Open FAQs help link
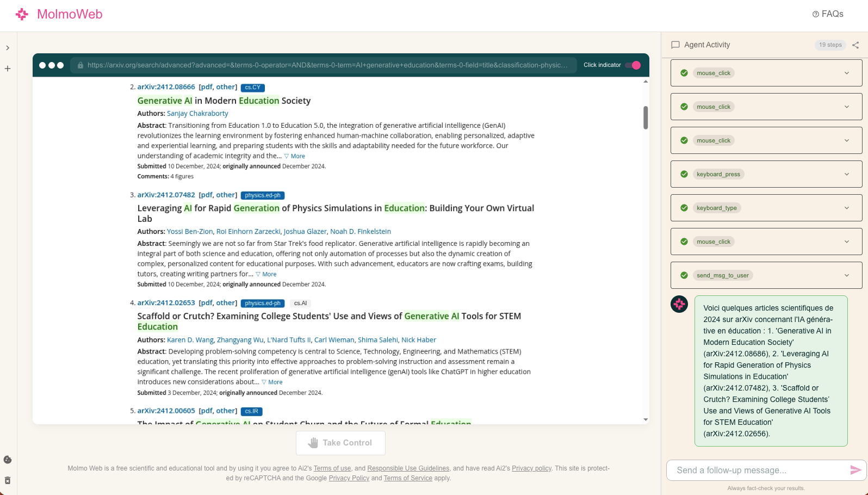This screenshot has width=868, height=495. pyautogui.click(x=828, y=14)
